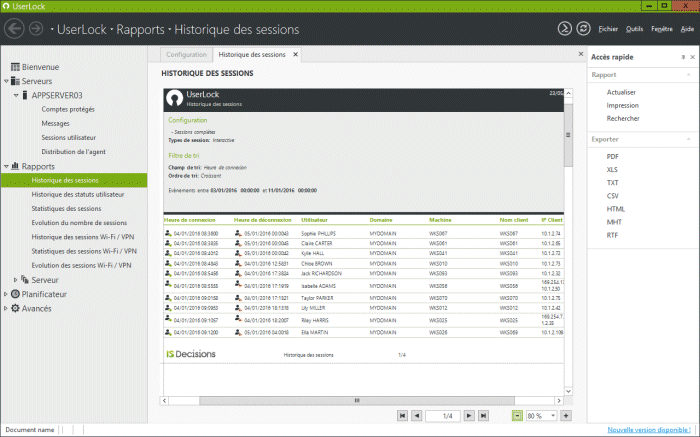Switch to the Configuration tab
Screen dimensions: 700x437
(x=186, y=54)
